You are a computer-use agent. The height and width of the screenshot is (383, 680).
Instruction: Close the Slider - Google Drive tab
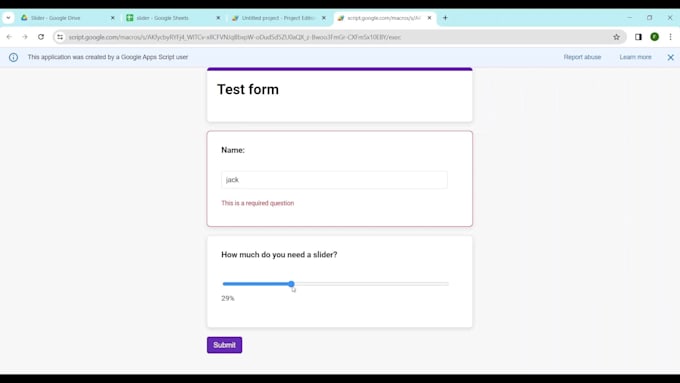click(x=112, y=18)
